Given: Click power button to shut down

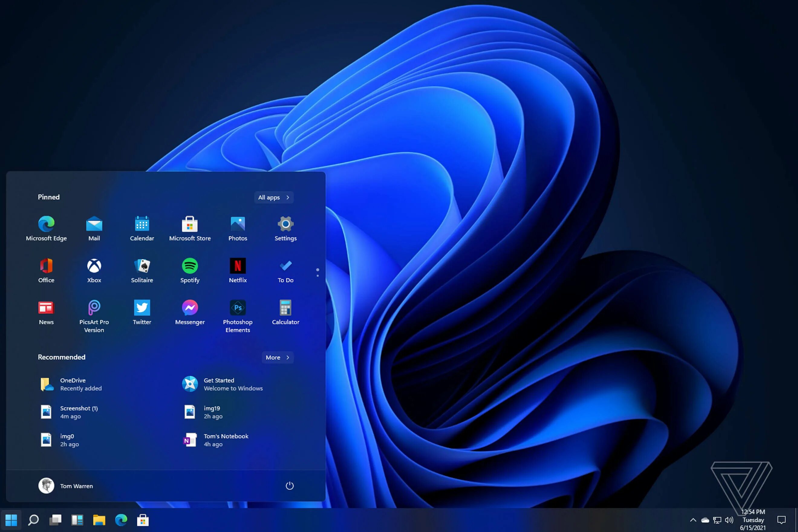Looking at the screenshot, I should (289, 485).
